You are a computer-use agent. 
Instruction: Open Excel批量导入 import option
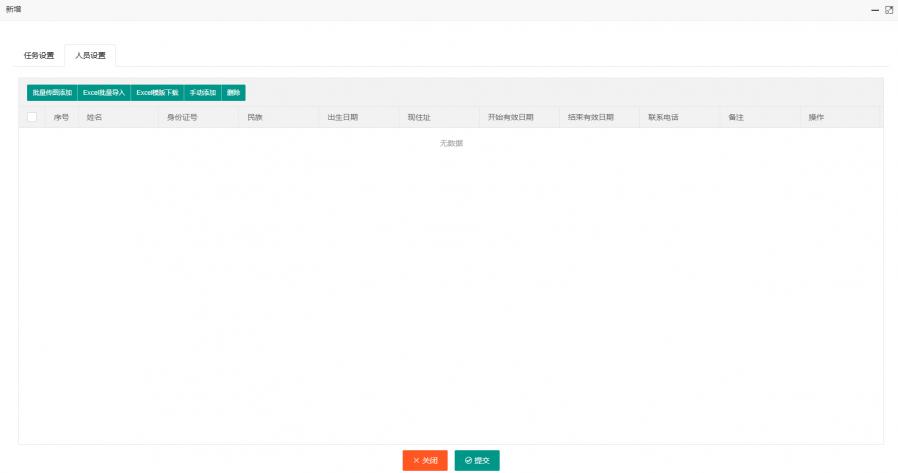(104, 92)
